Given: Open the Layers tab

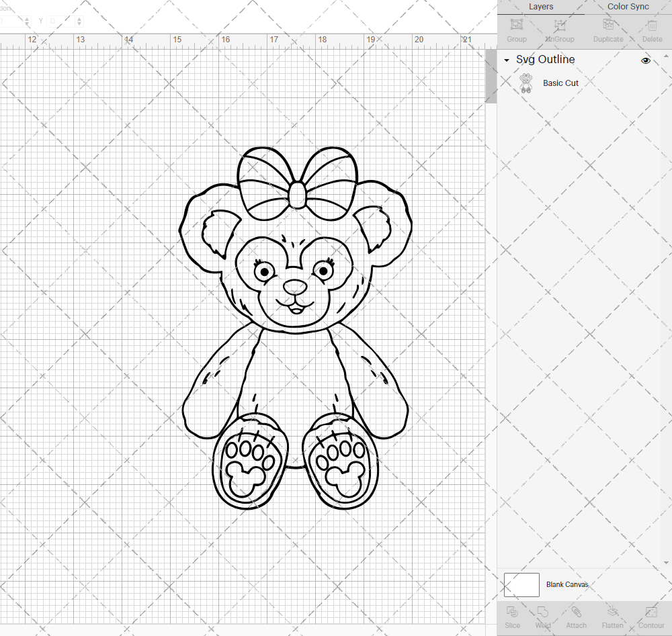Looking at the screenshot, I should 541,7.
